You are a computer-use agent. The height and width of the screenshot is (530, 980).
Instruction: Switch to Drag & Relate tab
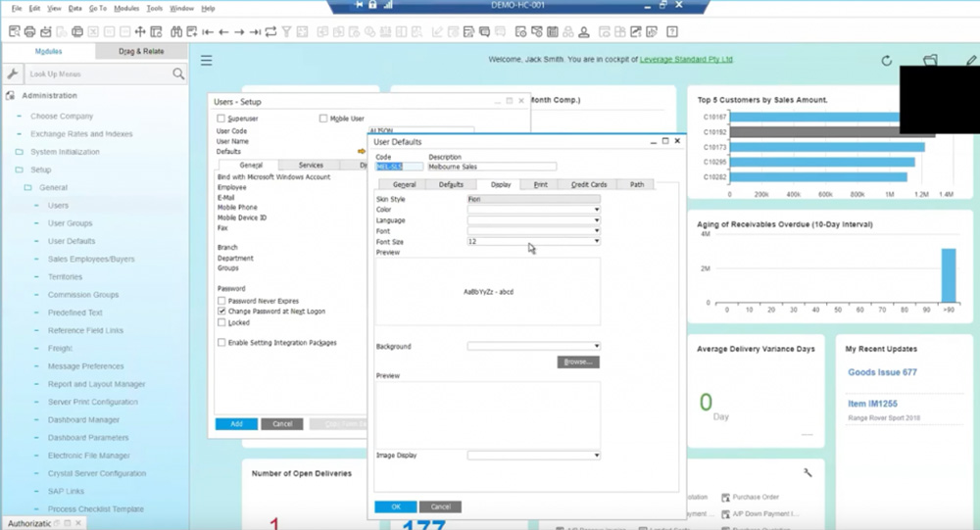(x=141, y=51)
